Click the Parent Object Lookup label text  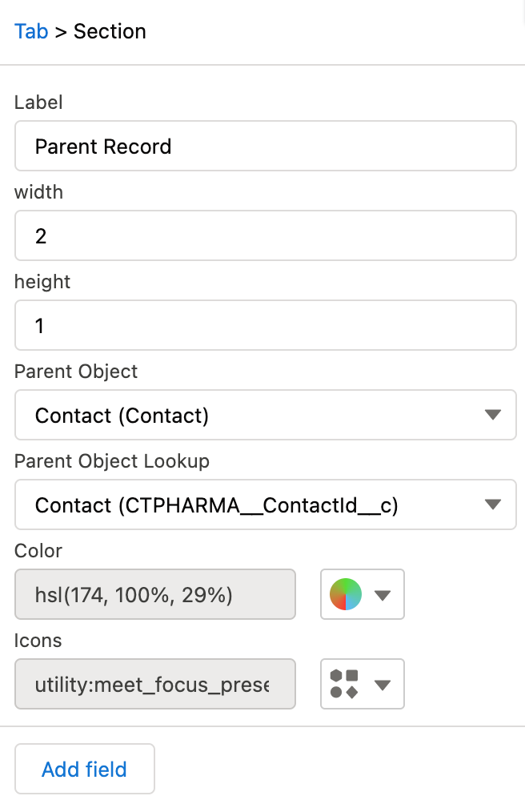coord(112,461)
